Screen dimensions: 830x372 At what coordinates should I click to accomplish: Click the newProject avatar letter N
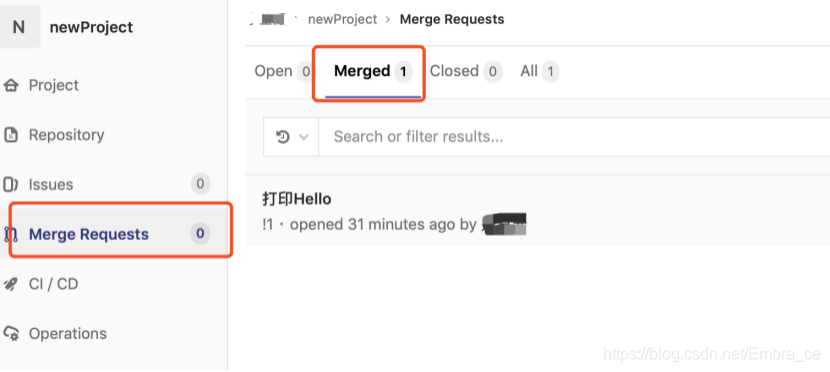click(19, 27)
